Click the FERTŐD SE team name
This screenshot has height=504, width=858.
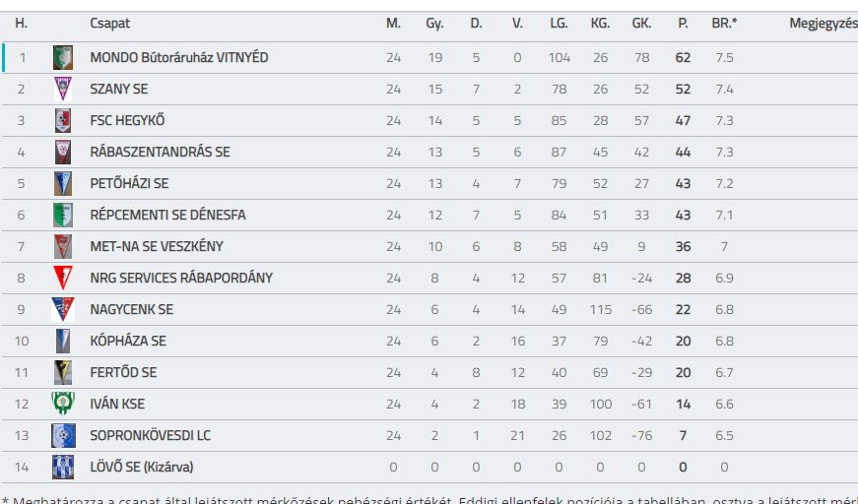[123, 373]
